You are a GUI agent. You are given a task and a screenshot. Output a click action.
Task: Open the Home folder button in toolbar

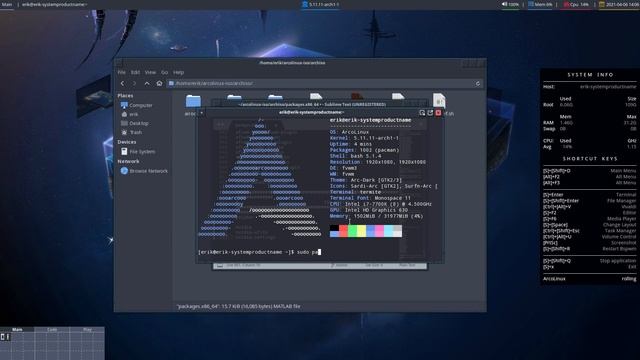pos(159,83)
